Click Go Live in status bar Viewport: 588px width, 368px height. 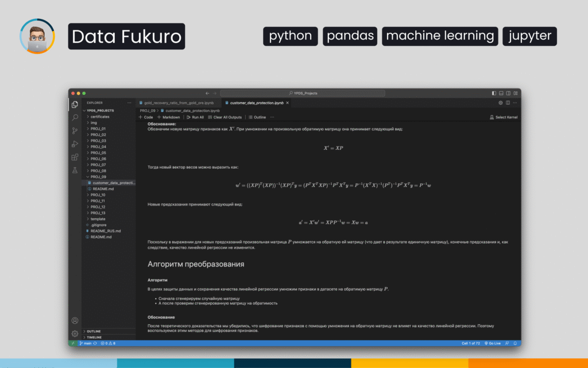coord(493,343)
